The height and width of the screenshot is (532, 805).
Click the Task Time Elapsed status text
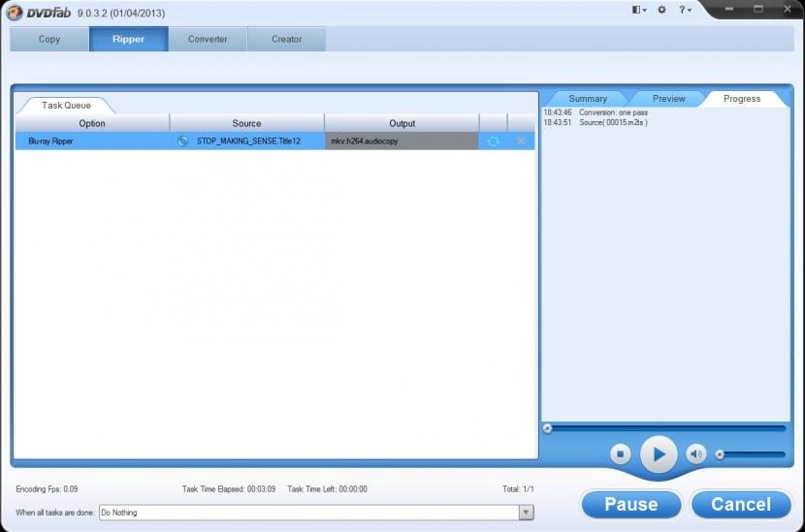tap(229, 489)
